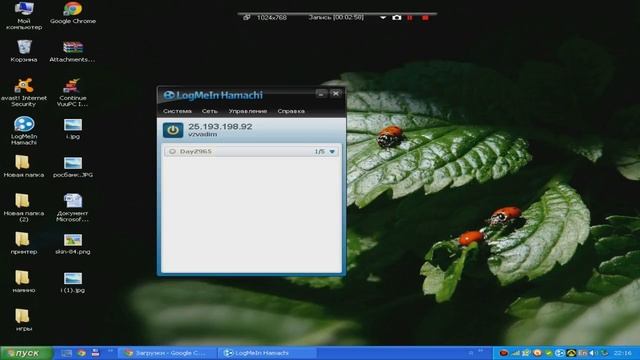Screen dimensions: 640x360
Task: Toggle the DayZ965 network status indicator
Action: pyautogui.click(x=172, y=151)
